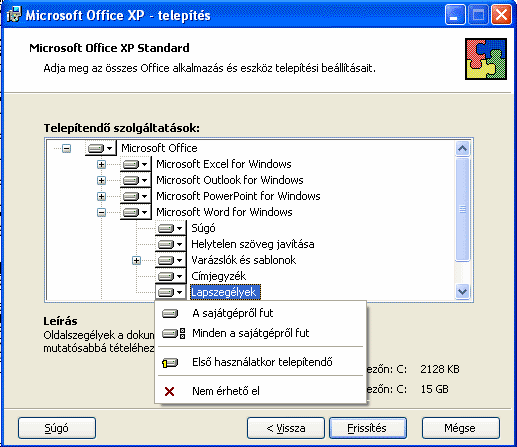
Task: Click the Office puzzle logo image
Action: point(486,59)
